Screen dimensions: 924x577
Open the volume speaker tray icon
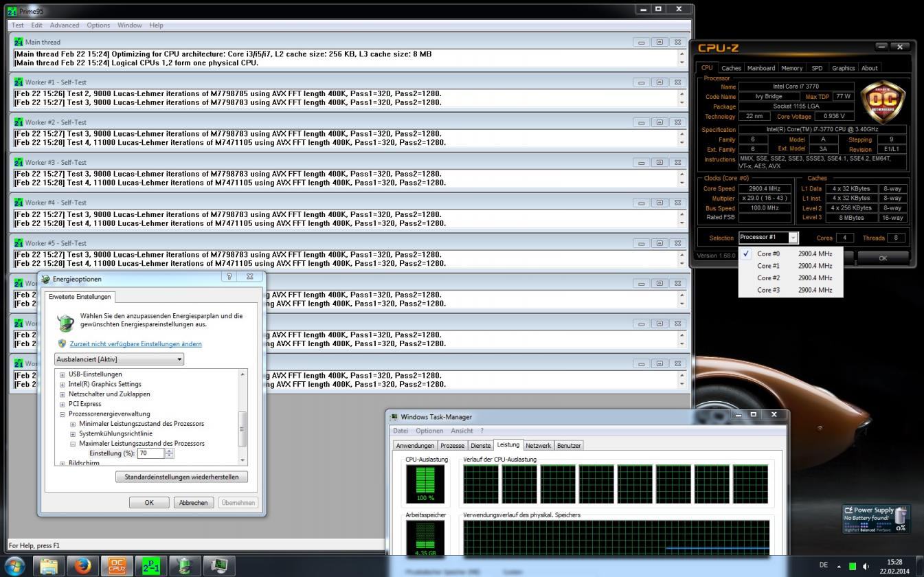pyautogui.click(x=866, y=567)
